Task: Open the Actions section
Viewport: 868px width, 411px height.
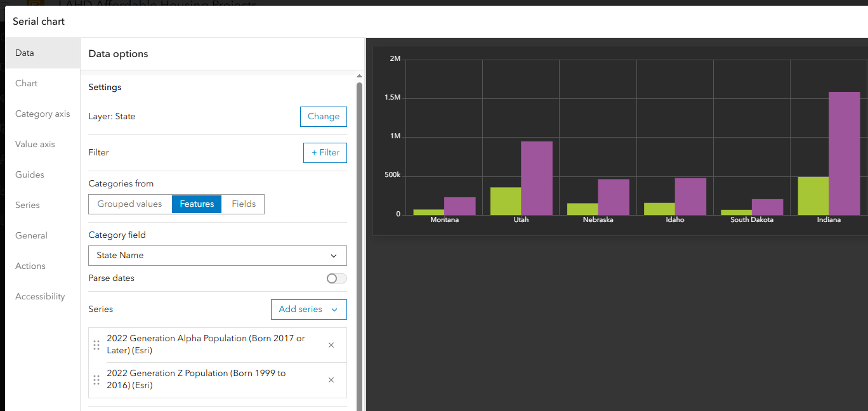Action: pyautogui.click(x=29, y=266)
